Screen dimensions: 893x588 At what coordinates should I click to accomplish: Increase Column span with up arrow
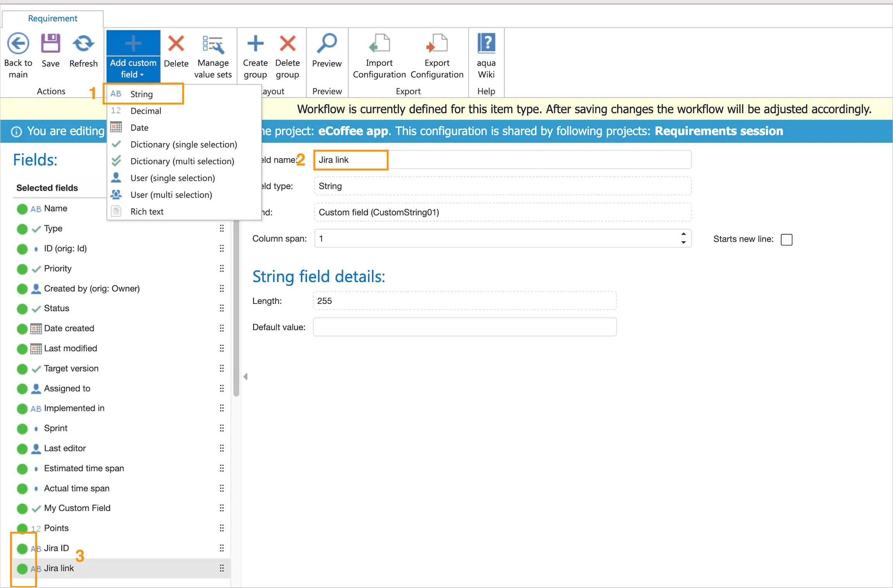point(683,234)
